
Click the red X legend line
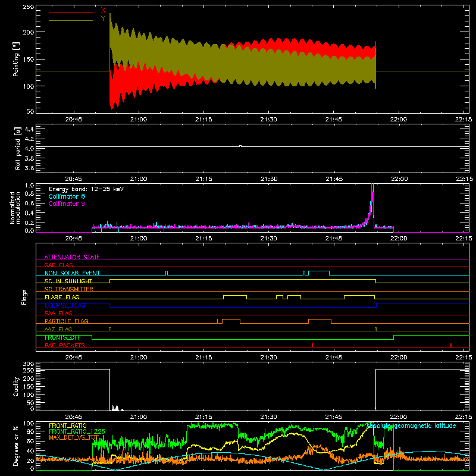coord(71,12)
